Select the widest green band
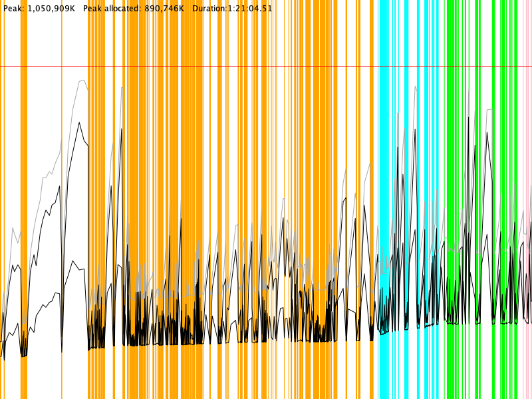532x399 pixels. (x=452, y=199)
